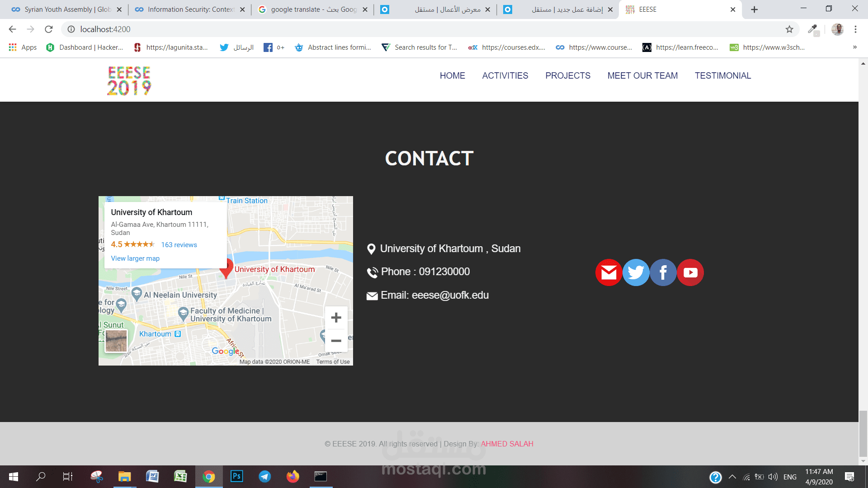Click the EEESE 2019 logo
Screen dimensions: 868x488
tap(129, 81)
